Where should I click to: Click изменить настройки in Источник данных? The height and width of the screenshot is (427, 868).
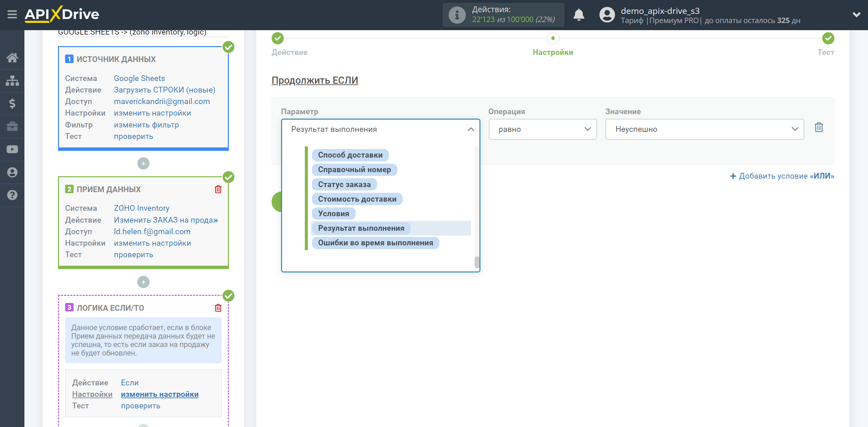[x=152, y=113]
